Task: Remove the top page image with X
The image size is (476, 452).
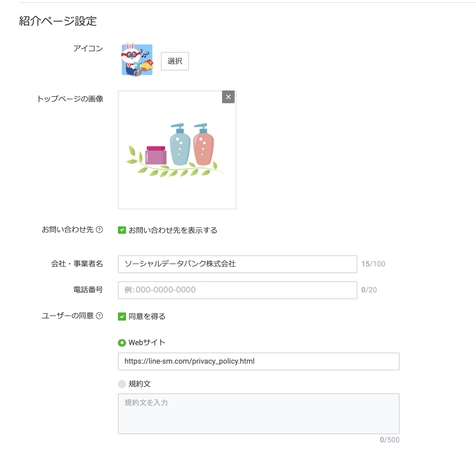Action: (x=228, y=97)
